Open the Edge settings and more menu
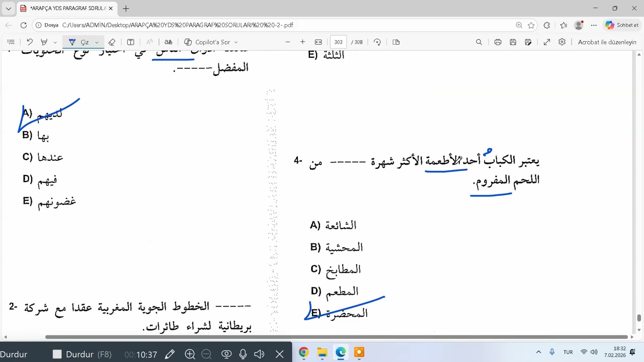 click(x=594, y=25)
